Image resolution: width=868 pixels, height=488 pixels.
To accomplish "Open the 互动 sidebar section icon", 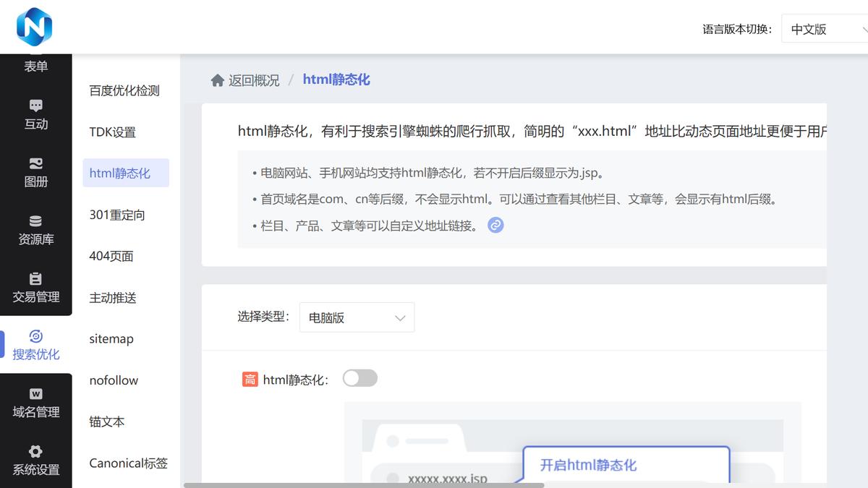I will (36, 106).
